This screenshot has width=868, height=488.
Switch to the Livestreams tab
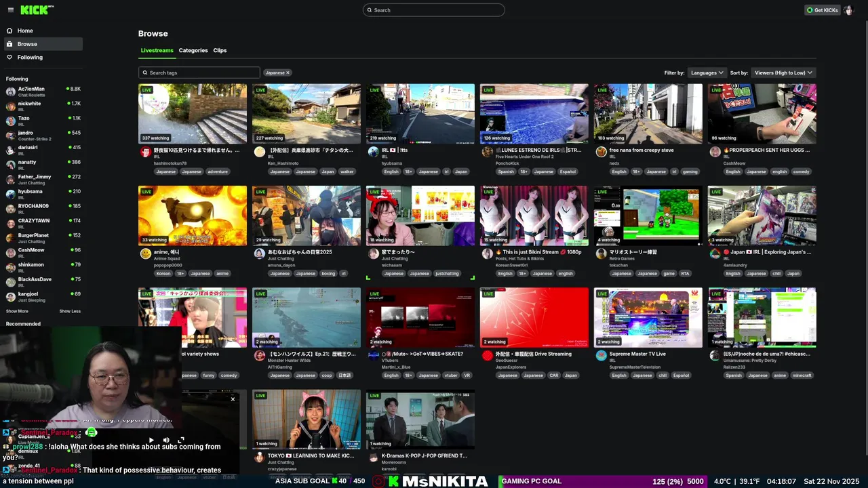coord(157,50)
